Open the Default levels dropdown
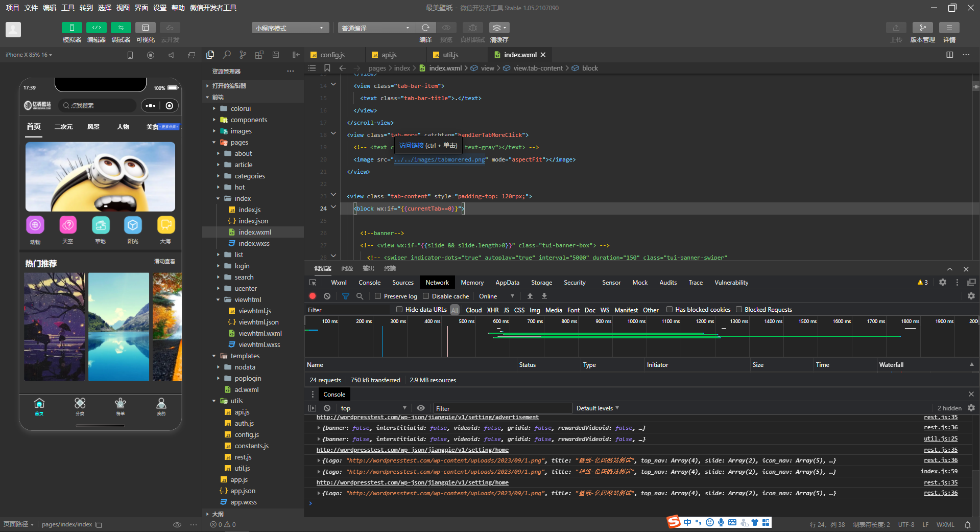The width and height of the screenshot is (980, 532). tap(597, 408)
